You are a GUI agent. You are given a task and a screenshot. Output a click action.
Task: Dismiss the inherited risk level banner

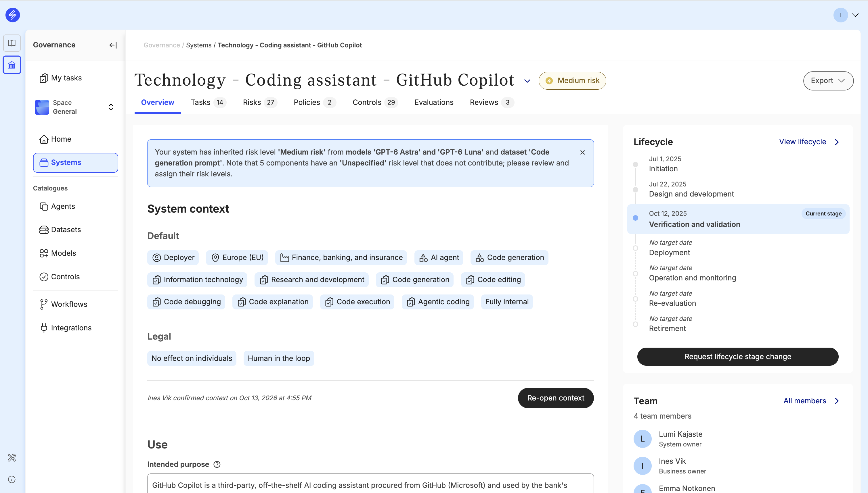point(582,152)
